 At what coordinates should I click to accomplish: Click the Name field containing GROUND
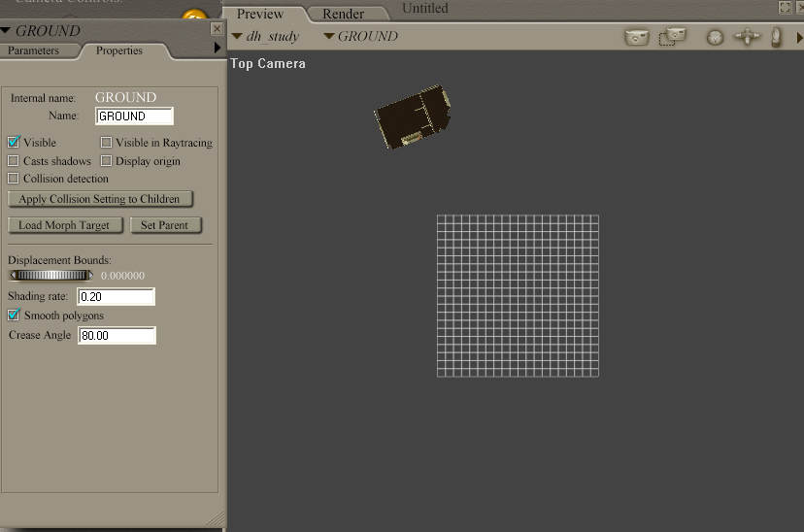(x=134, y=116)
